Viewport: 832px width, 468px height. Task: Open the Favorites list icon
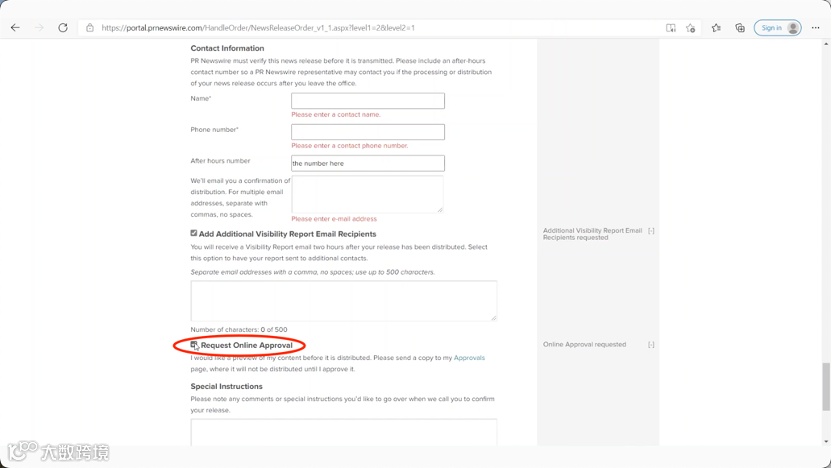[716, 28]
